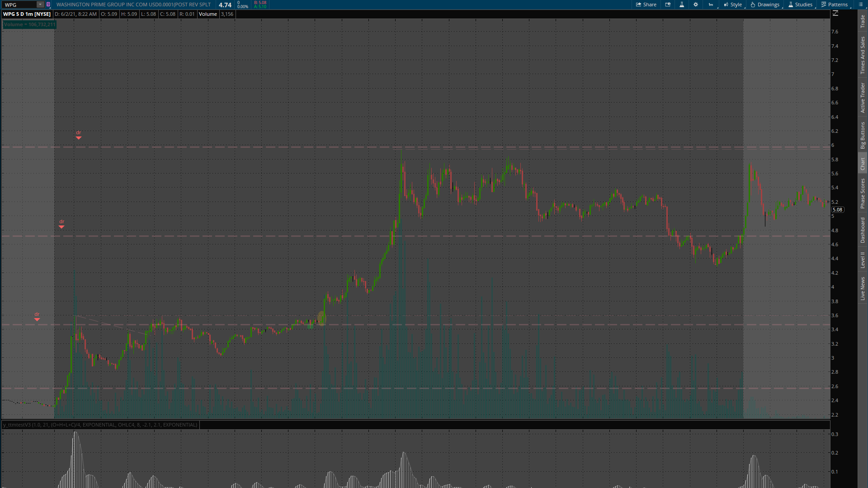Expand the WPG symbol selector dropdown arrow
Image resolution: width=868 pixels, height=488 pixels.
40,5
